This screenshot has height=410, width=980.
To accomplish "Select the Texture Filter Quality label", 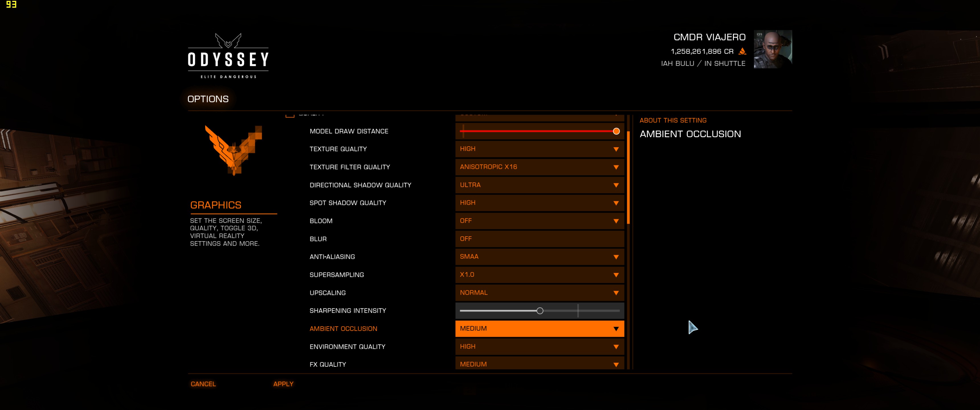I will coord(350,167).
